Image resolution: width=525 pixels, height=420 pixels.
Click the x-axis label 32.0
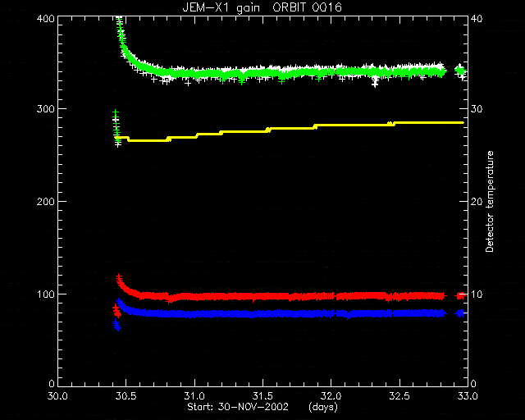point(331,396)
